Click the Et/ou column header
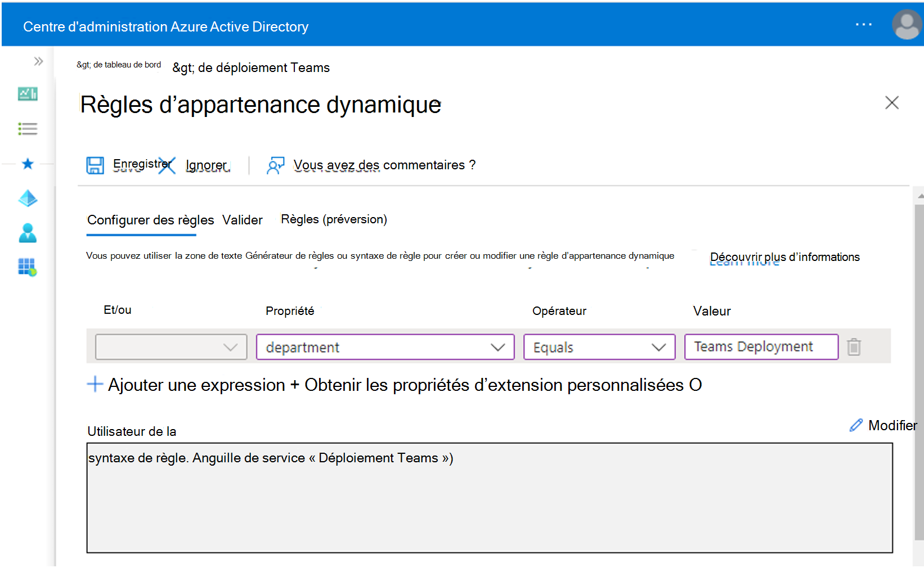The height and width of the screenshot is (568, 924). pyautogui.click(x=118, y=310)
